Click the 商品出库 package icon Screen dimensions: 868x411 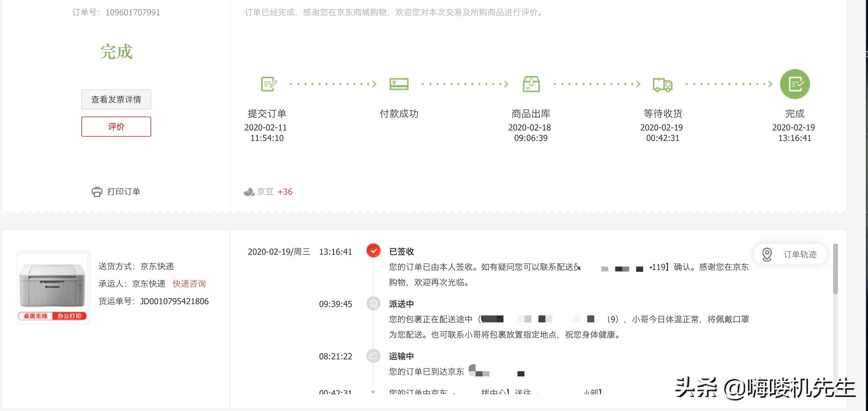531,84
